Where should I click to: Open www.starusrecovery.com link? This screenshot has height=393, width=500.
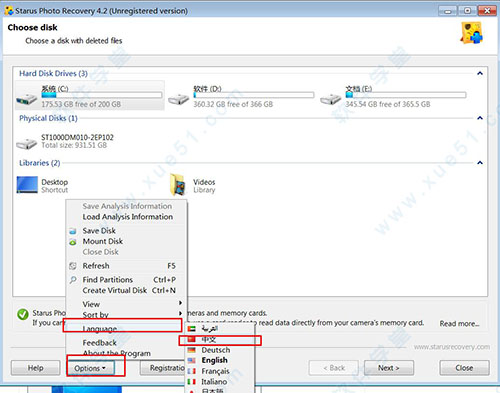pyautogui.click(x=452, y=347)
